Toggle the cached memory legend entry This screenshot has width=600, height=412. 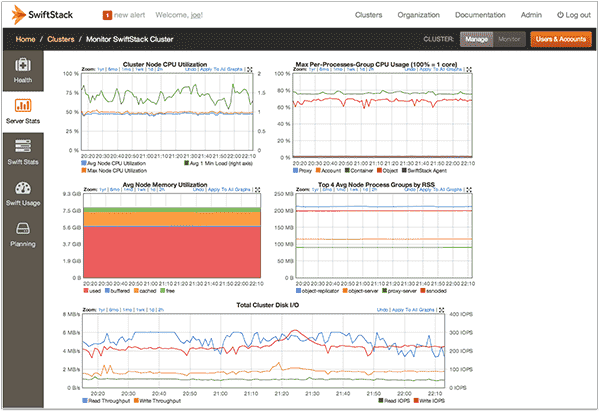coord(145,291)
